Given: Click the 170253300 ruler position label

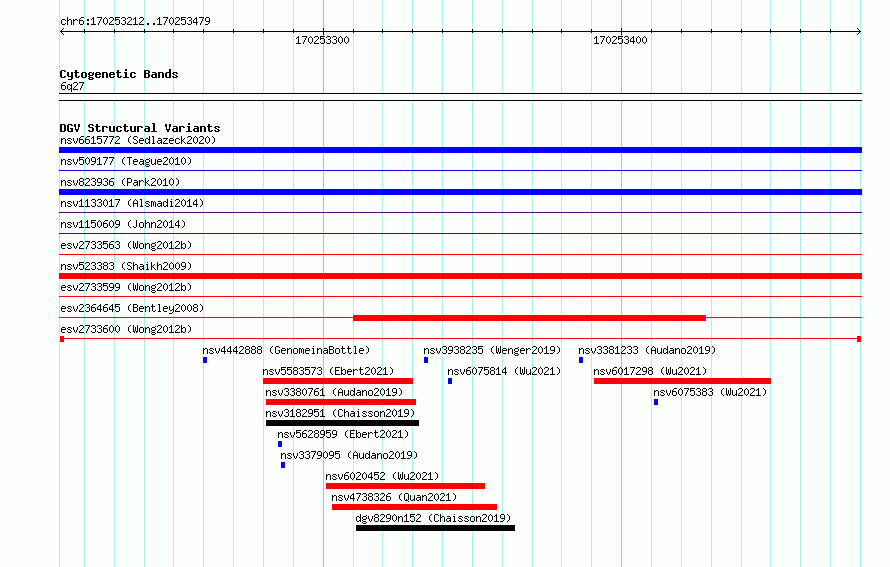Looking at the screenshot, I should (322, 40).
